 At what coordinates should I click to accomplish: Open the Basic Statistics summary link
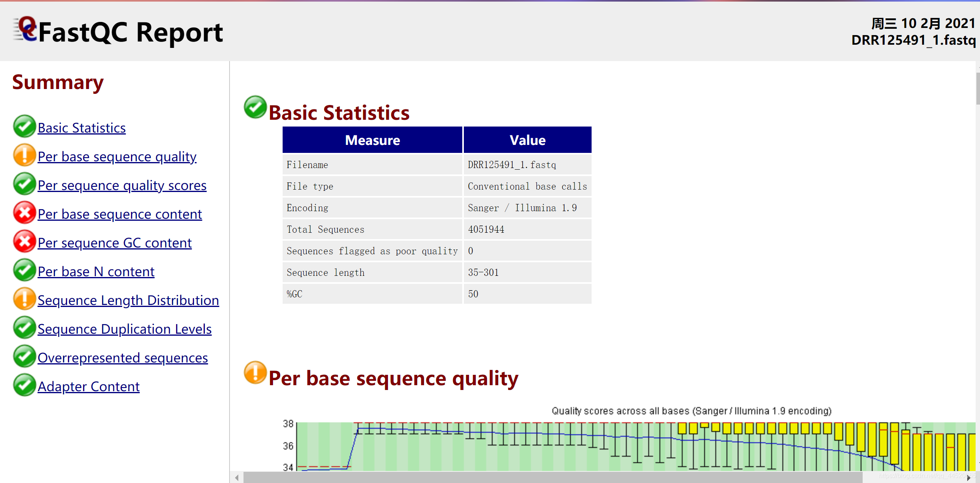coord(81,128)
